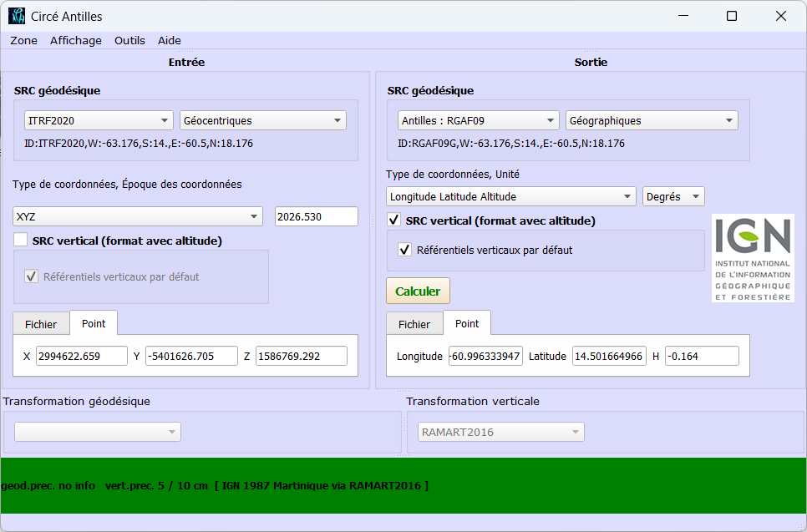Click 'Type de coordonnées, Unité' label
Screen dimensions: 807x532
pyautogui.click(x=453, y=175)
